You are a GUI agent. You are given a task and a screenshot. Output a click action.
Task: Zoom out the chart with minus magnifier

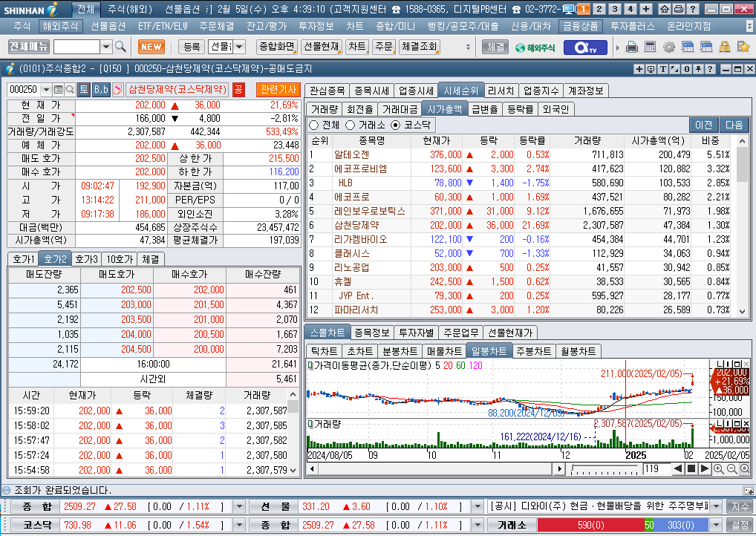pos(731,468)
